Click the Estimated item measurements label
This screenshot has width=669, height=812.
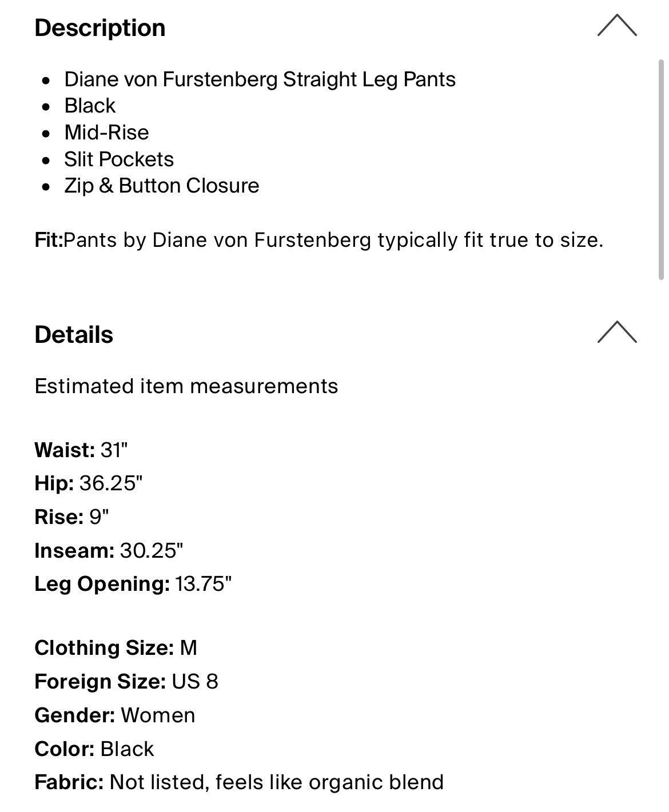coord(186,386)
